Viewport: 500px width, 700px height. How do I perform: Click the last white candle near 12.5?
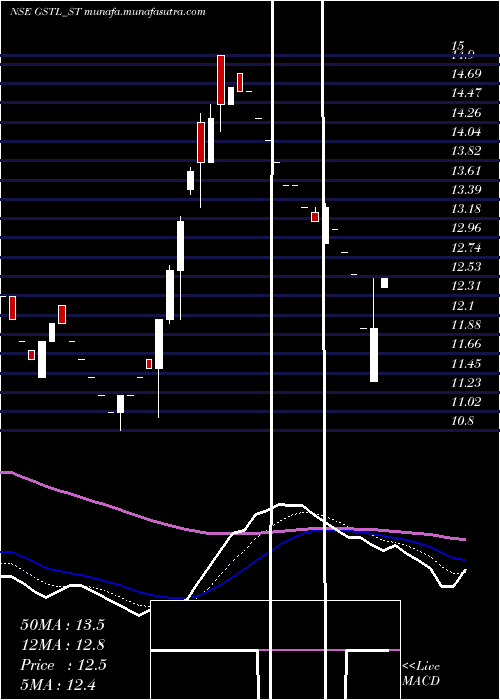[x=384, y=283]
